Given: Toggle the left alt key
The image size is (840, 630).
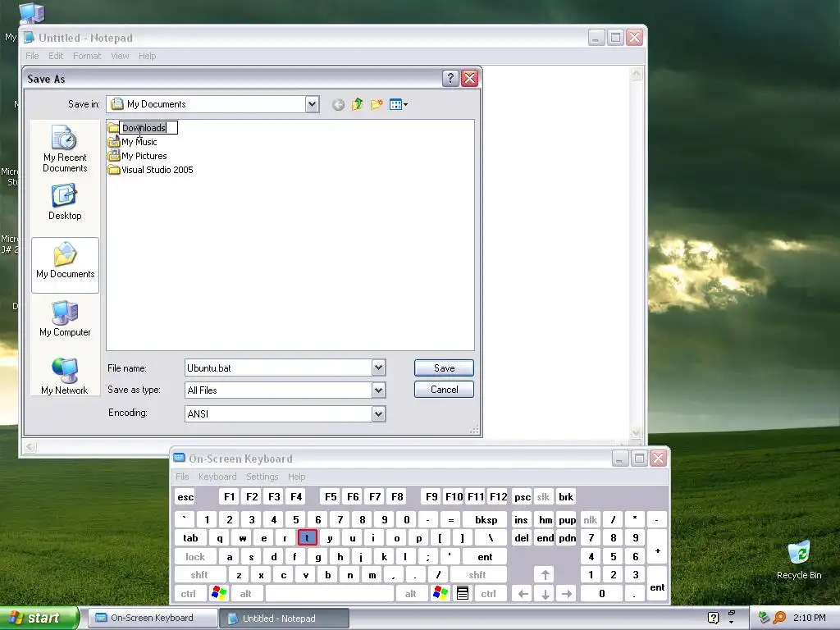Looking at the screenshot, I should [246, 594].
